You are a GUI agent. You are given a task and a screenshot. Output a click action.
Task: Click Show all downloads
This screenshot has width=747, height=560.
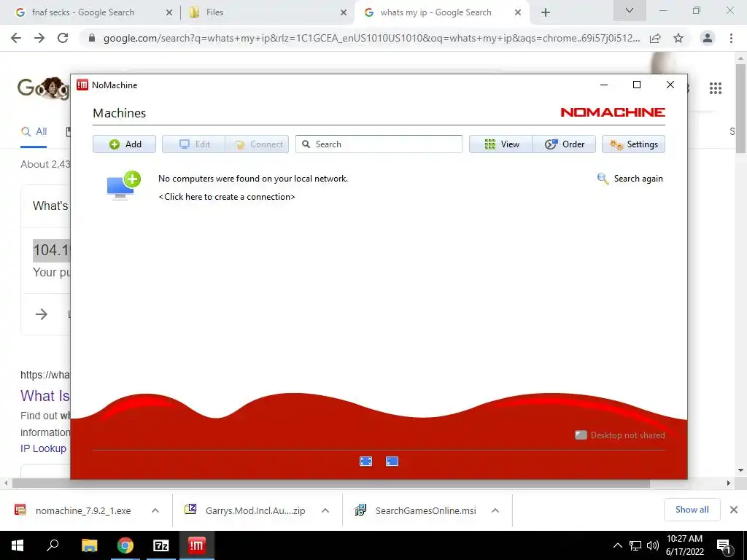click(692, 510)
